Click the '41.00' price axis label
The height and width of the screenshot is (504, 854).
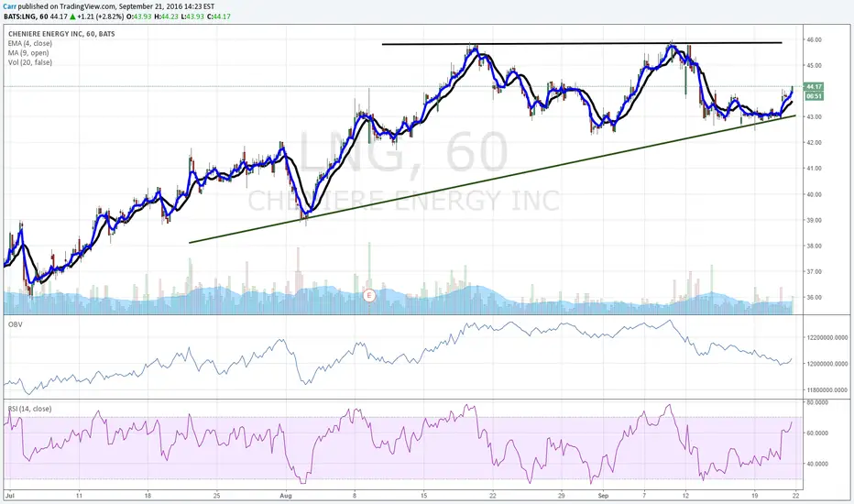point(815,169)
